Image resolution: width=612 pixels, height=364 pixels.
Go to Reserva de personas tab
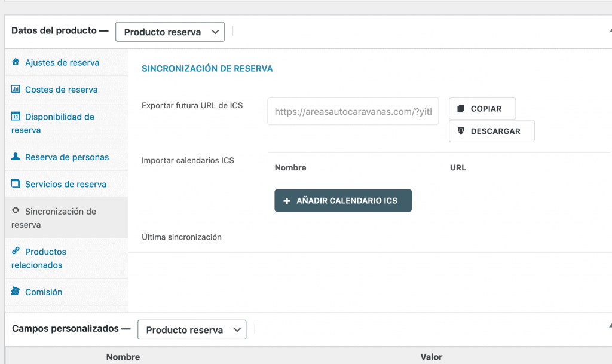[66, 157]
